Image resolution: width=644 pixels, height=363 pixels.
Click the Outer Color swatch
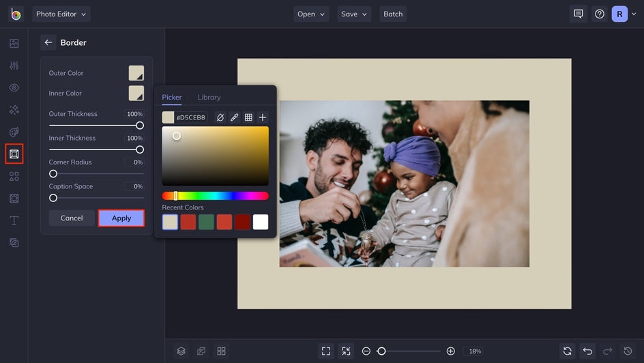pos(136,73)
